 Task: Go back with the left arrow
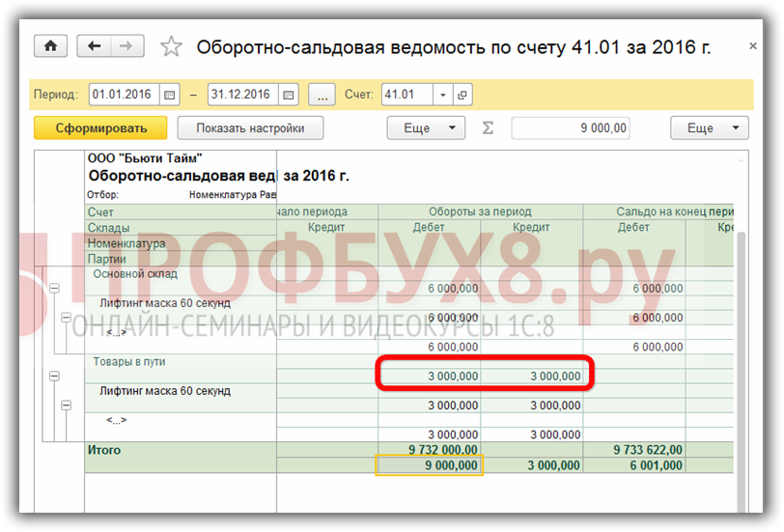(94, 46)
